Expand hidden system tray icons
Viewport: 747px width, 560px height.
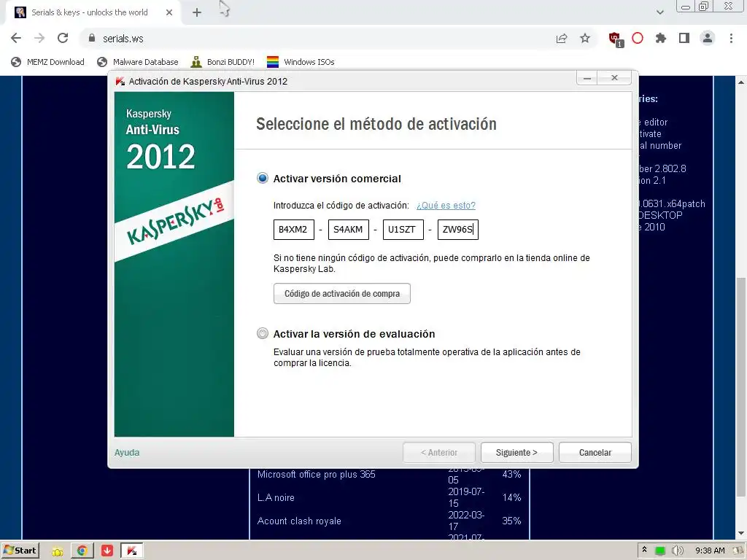(645, 550)
